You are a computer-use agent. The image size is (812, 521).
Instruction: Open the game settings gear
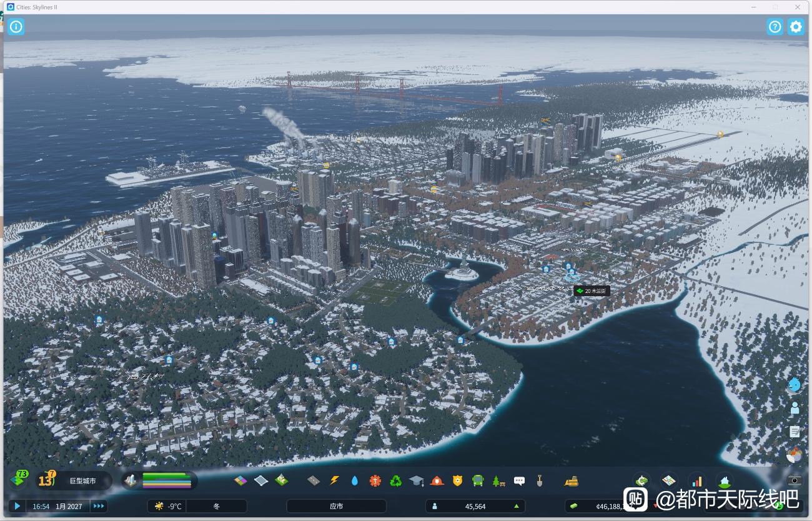796,27
